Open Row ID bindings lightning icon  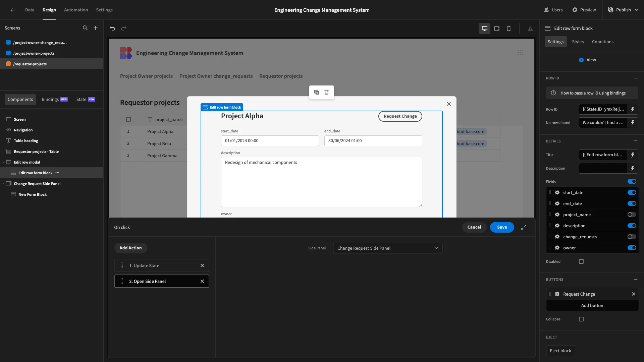click(x=633, y=109)
